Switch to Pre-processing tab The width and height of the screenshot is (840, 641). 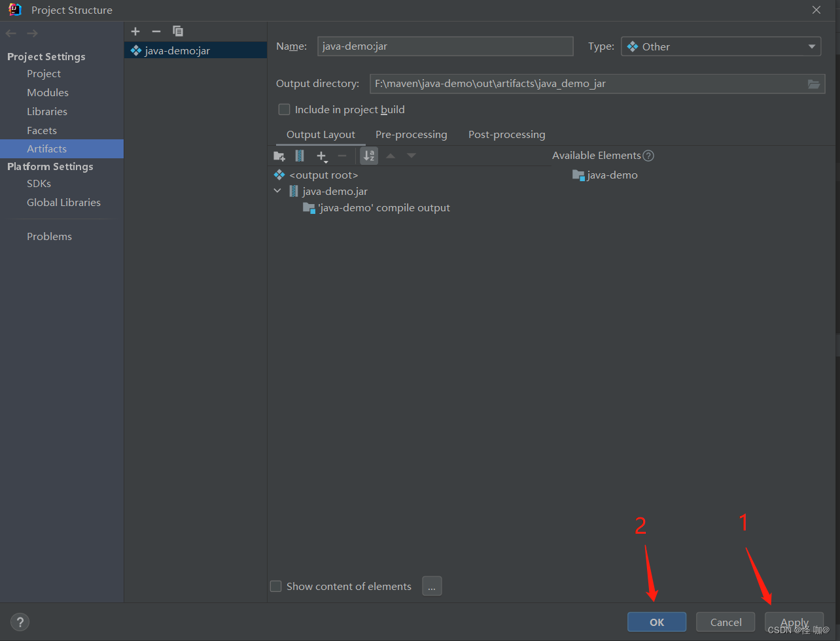pos(411,135)
